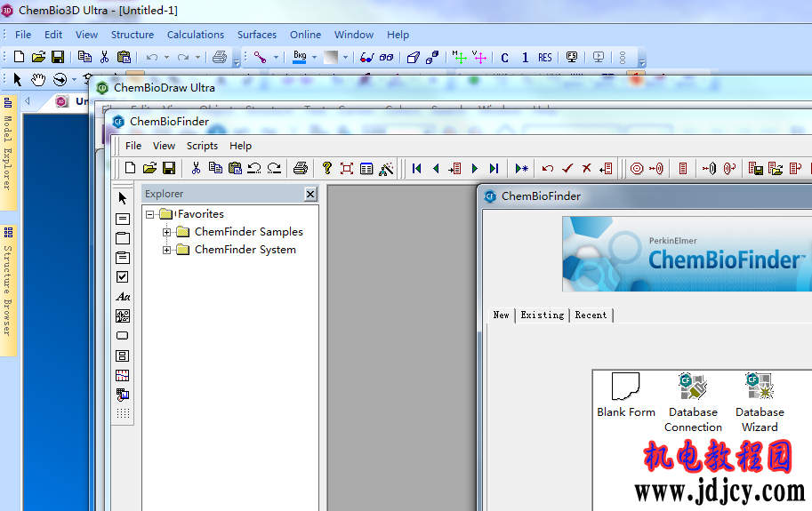Click the Bkg background color swatch
The width and height of the screenshot is (812, 511).
[x=300, y=57]
